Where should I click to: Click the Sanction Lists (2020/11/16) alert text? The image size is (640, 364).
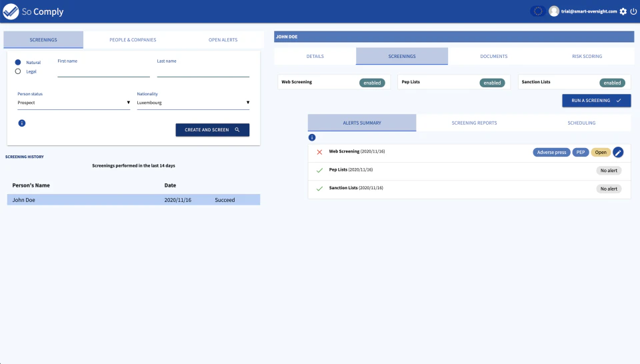[x=356, y=188]
